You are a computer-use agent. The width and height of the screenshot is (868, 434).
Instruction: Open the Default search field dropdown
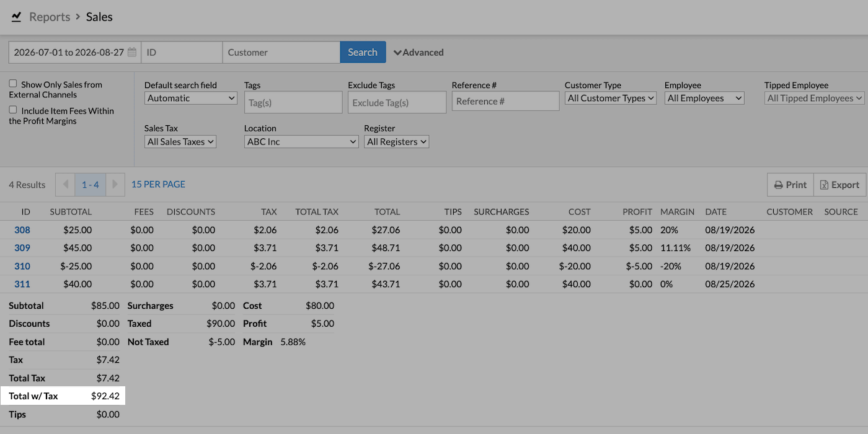tap(191, 98)
